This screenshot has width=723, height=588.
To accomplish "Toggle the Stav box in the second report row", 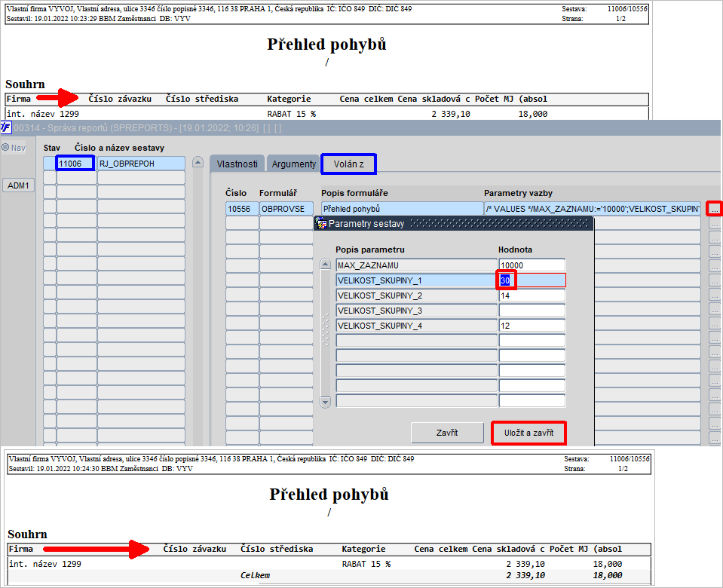I will click(49, 178).
